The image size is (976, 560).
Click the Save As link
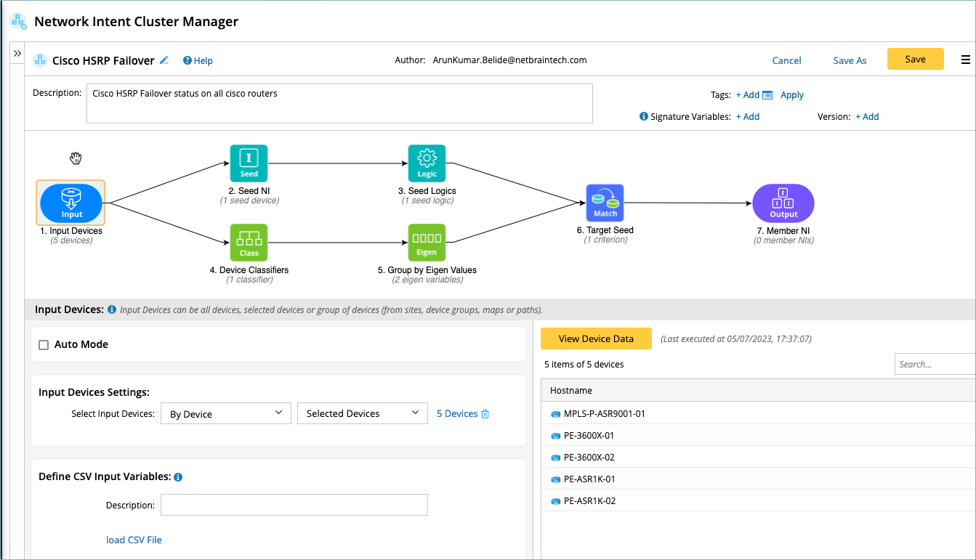(850, 61)
